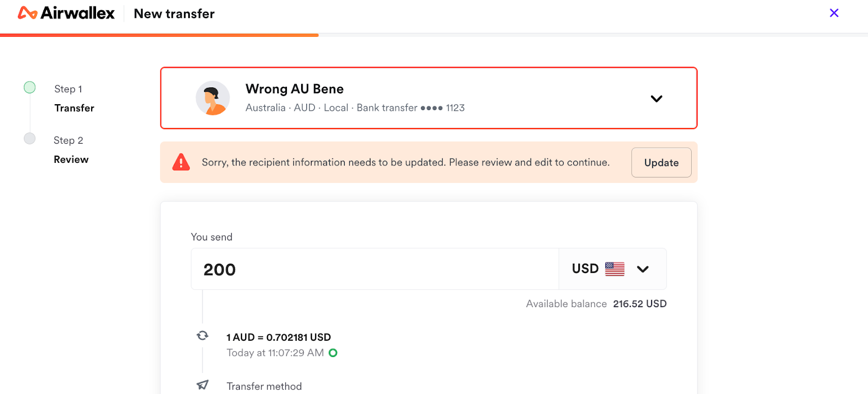Screen dimensions: 868x394
Task: Click the available balance 216.52 USD
Action: click(640, 304)
